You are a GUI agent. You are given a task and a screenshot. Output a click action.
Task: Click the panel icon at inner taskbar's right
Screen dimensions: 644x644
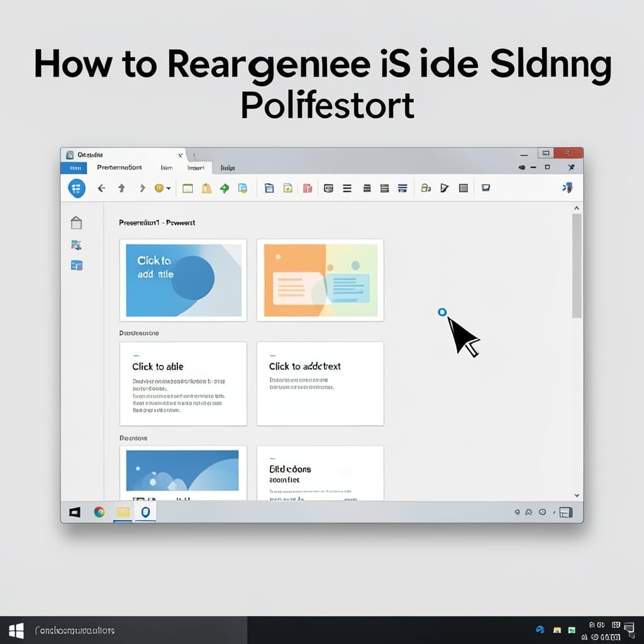tap(565, 512)
